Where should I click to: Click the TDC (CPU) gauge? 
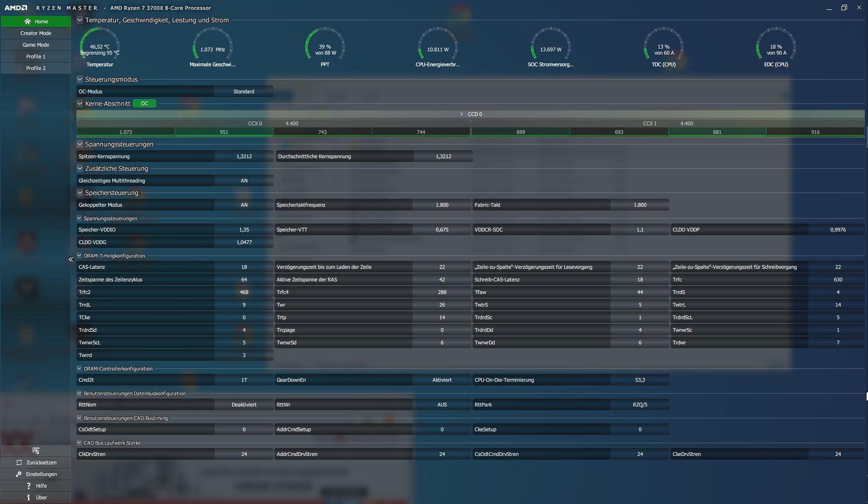click(x=664, y=47)
